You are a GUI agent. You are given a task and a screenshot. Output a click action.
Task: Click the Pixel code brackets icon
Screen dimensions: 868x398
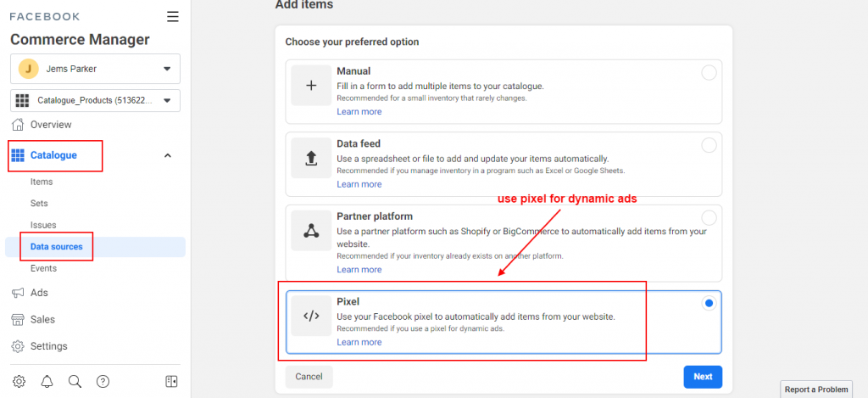(x=311, y=316)
